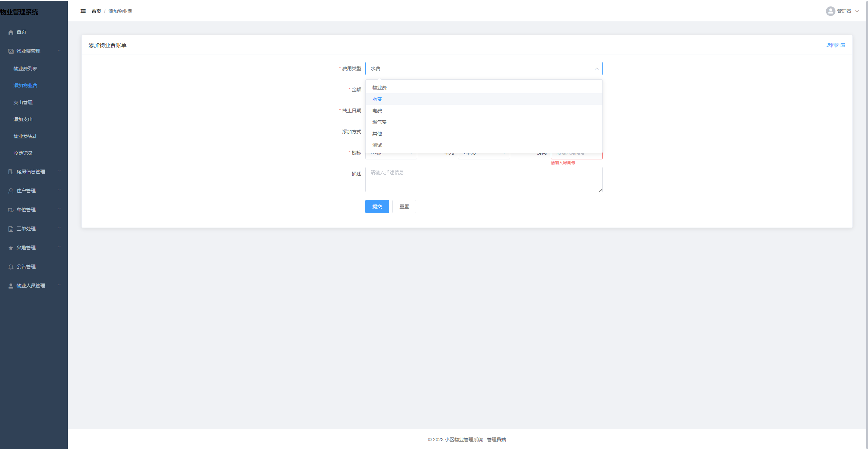Click into the 描述 text area

pyautogui.click(x=483, y=179)
